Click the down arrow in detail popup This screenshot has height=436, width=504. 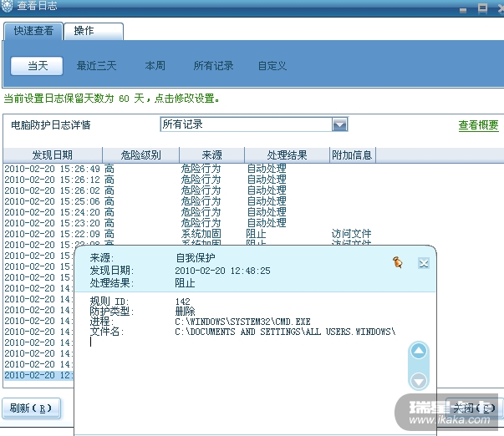pos(419,381)
